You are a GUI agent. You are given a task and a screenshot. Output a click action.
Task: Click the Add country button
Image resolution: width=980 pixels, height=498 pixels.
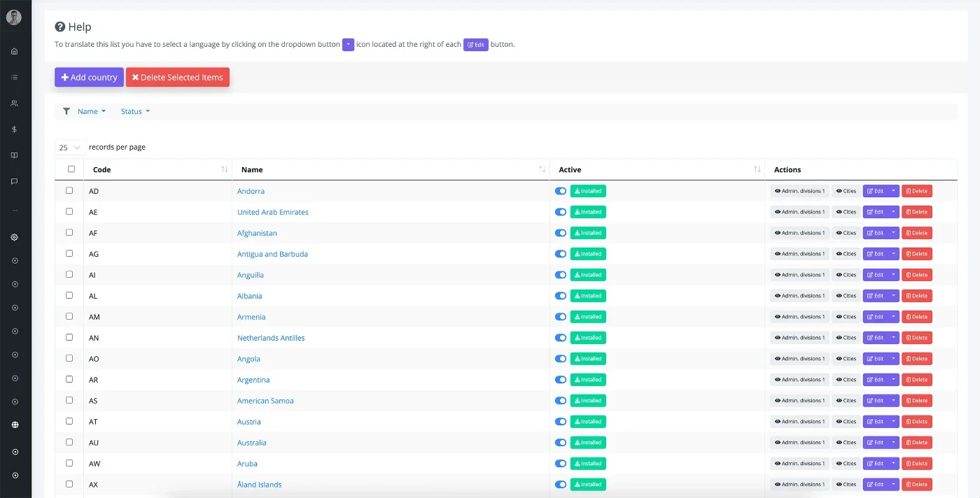pos(89,78)
